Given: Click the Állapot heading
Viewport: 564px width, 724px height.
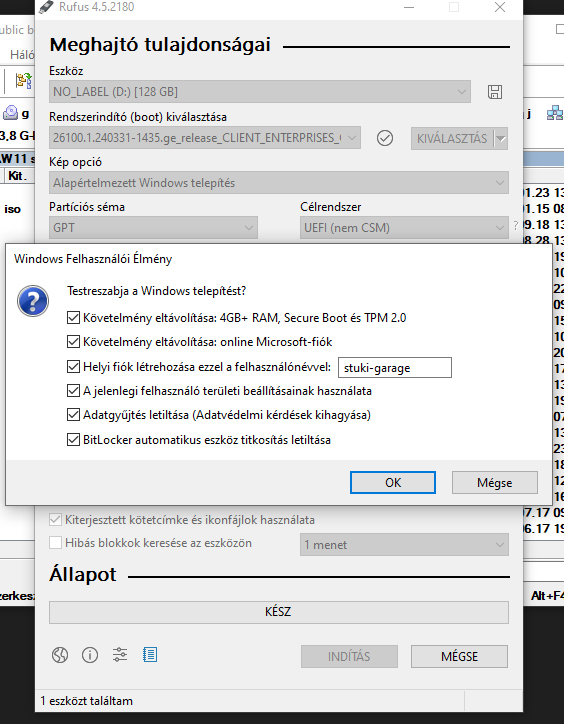Looking at the screenshot, I should click(x=83, y=575).
